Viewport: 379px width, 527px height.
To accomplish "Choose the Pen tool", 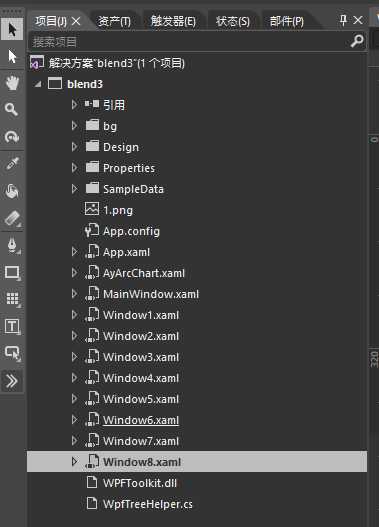I will pos(12,245).
